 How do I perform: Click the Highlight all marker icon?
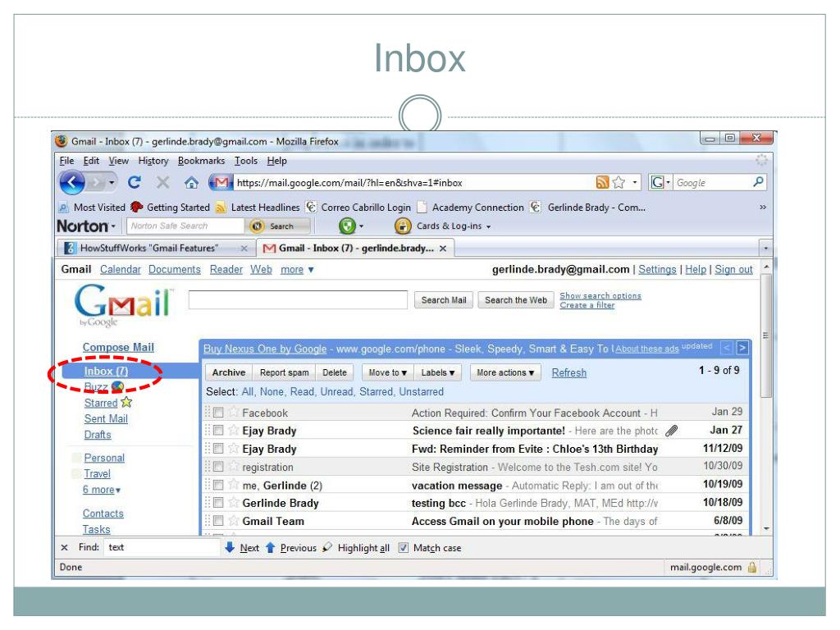pos(327,547)
